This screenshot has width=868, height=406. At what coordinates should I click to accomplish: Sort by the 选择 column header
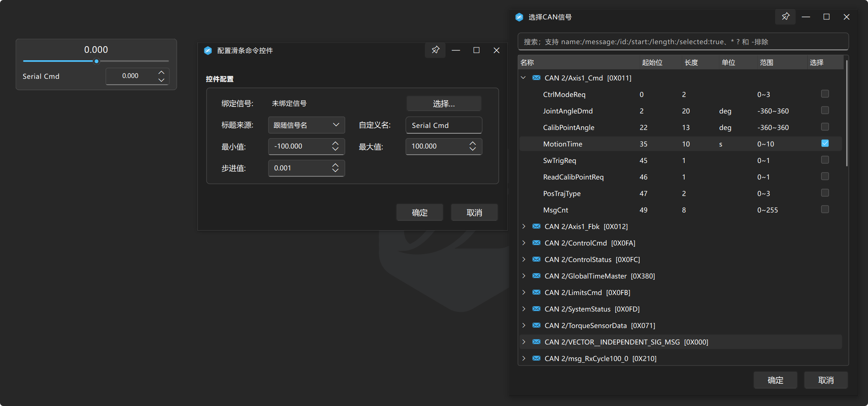point(825,62)
